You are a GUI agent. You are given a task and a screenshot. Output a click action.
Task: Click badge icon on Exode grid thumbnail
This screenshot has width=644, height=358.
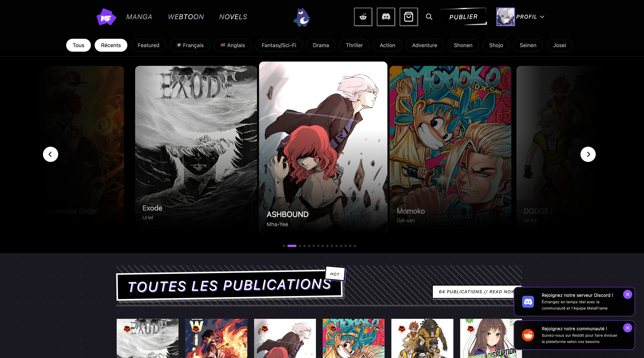pos(127,329)
